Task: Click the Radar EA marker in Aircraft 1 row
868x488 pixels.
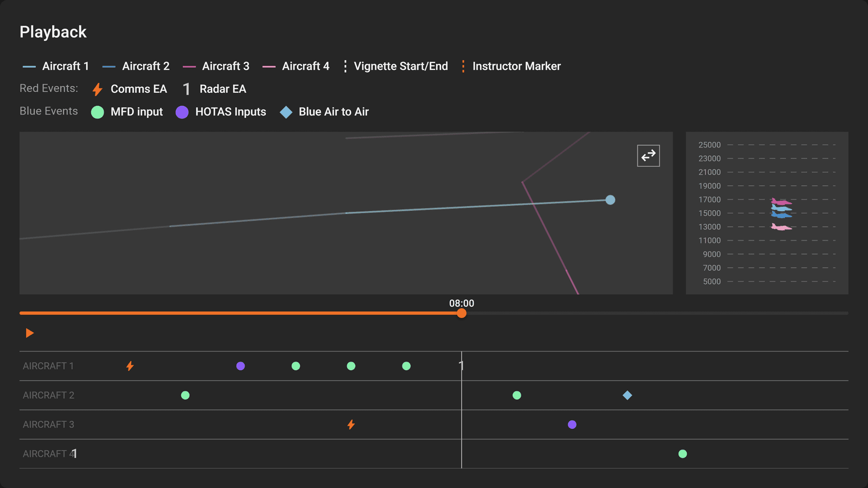Action: [x=461, y=366]
